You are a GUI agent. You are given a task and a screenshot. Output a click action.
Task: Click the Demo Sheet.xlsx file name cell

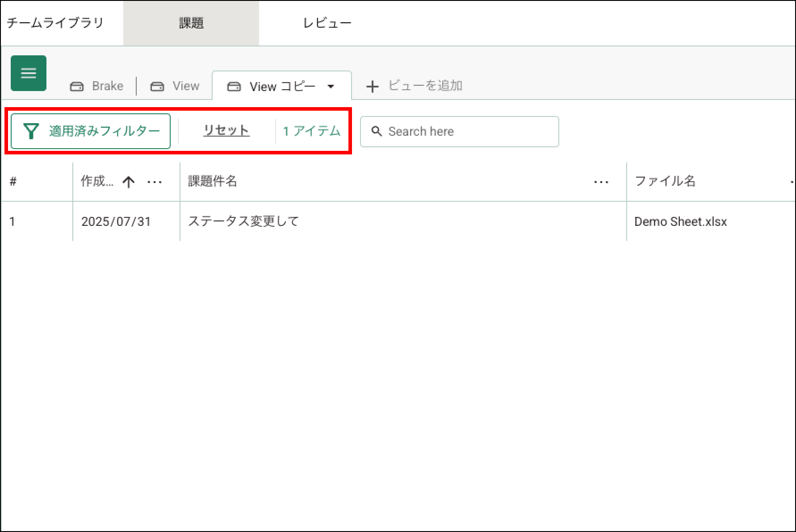point(680,222)
